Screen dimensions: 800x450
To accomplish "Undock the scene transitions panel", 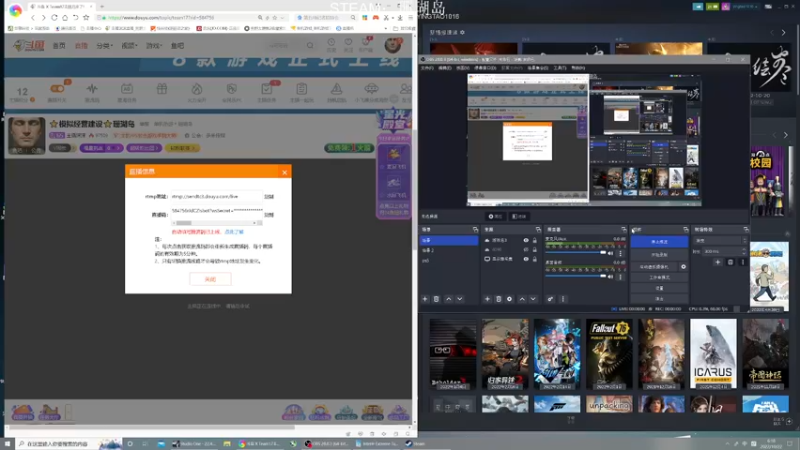I will (745, 230).
